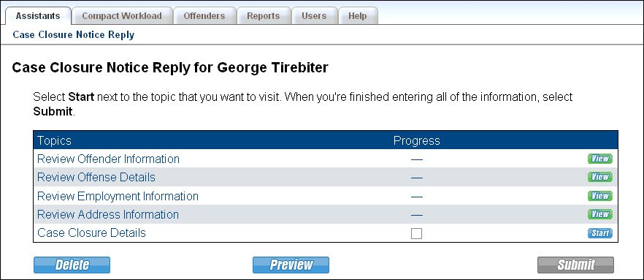Image resolution: width=644 pixels, height=280 pixels.
Task: Click the Delete button
Action: (72, 265)
